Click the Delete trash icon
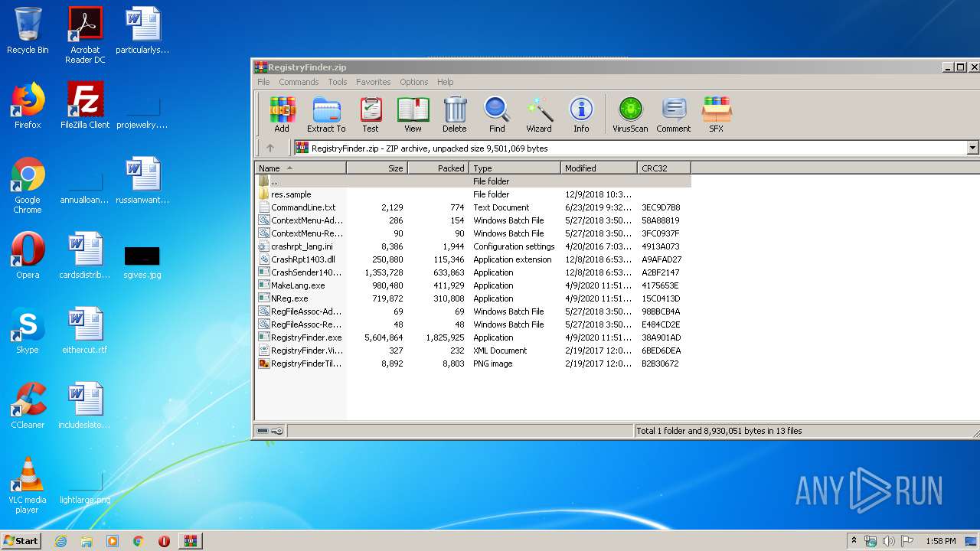 pos(455,115)
